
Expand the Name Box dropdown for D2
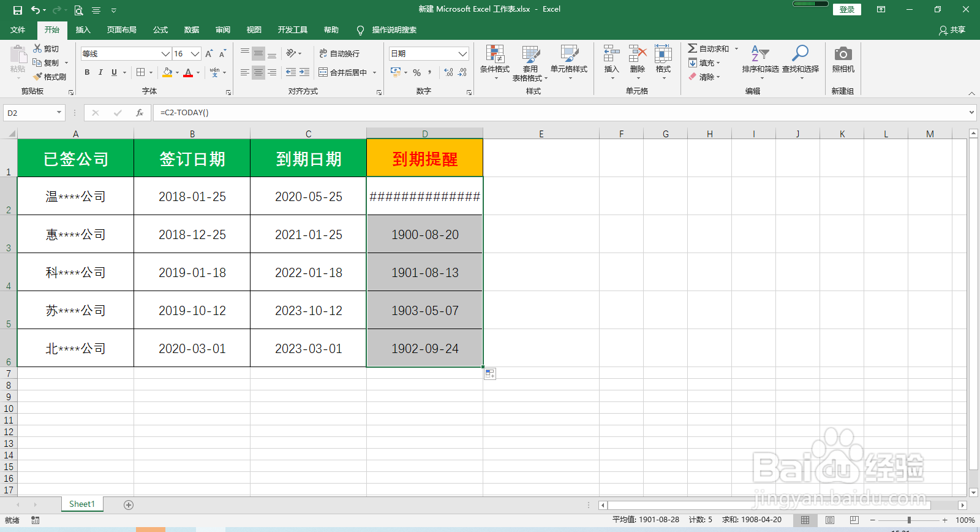click(59, 113)
